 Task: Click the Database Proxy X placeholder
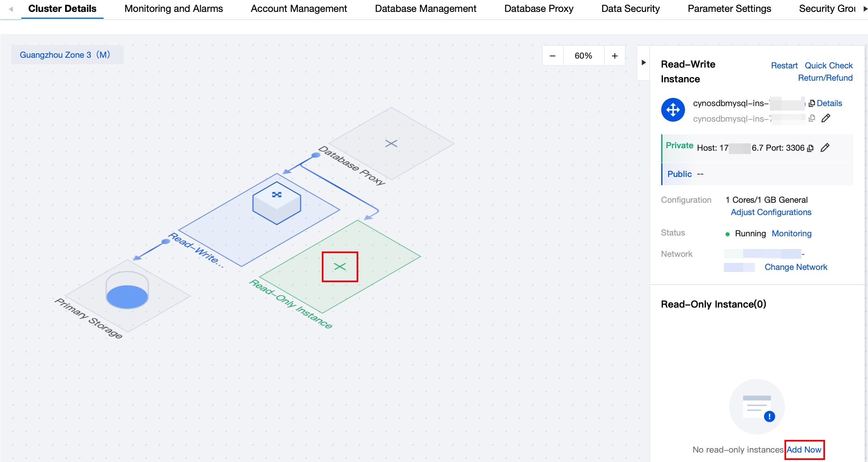[x=391, y=143]
